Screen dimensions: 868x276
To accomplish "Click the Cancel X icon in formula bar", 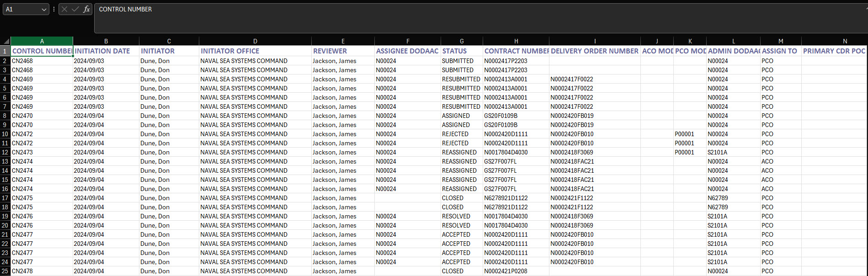I will [x=64, y=9].
